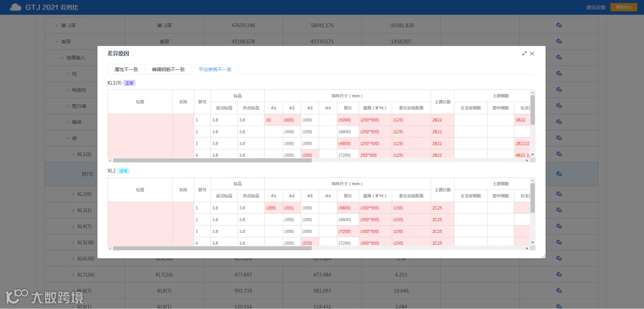Click left scroll arrow of KL1(9) table
The height and width of the screenshot is (309, 644).
pyautogui.click(x=110, y=160)
